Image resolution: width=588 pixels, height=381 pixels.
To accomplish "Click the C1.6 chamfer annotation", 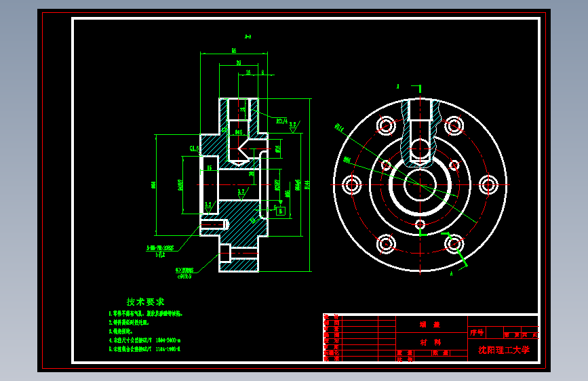I will tap(194, 148).
